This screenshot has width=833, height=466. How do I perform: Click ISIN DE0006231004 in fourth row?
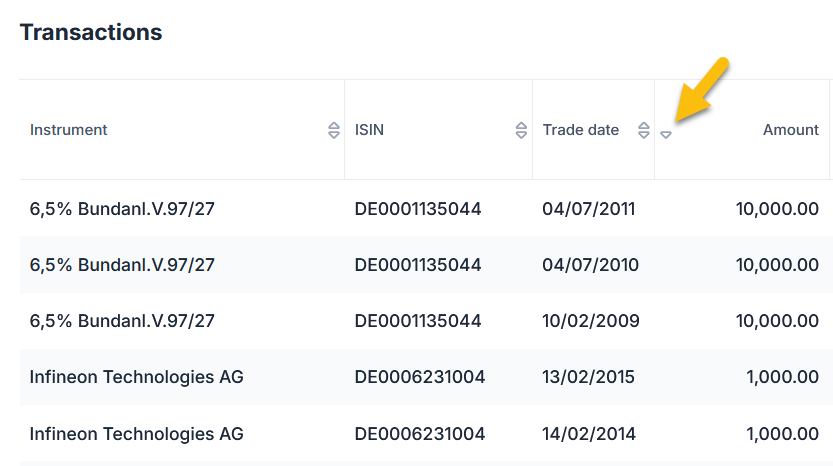point(420,377)
